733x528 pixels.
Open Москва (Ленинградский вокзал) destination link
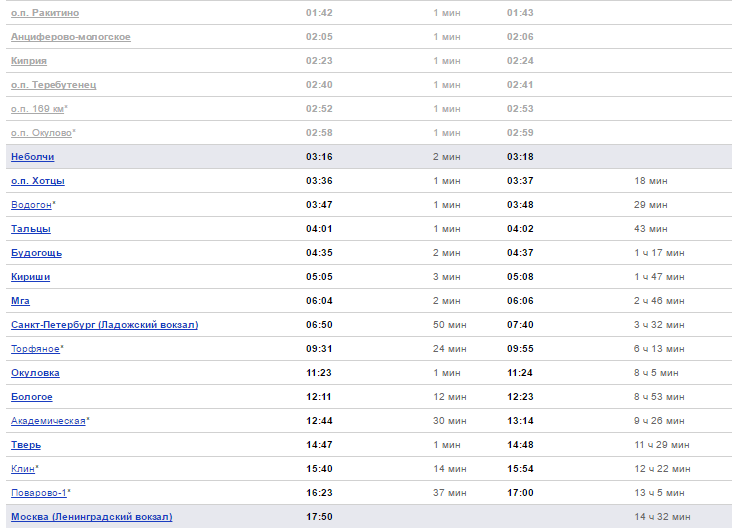point(91,517)
